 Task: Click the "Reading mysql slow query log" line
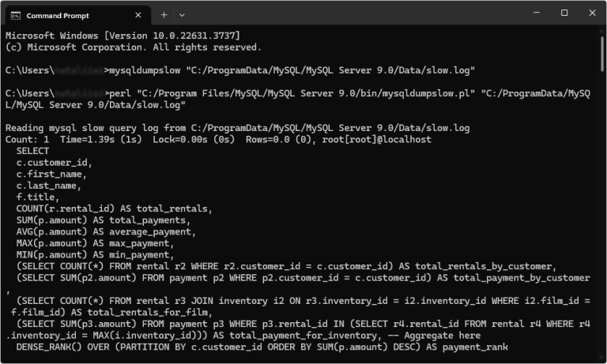237,127
